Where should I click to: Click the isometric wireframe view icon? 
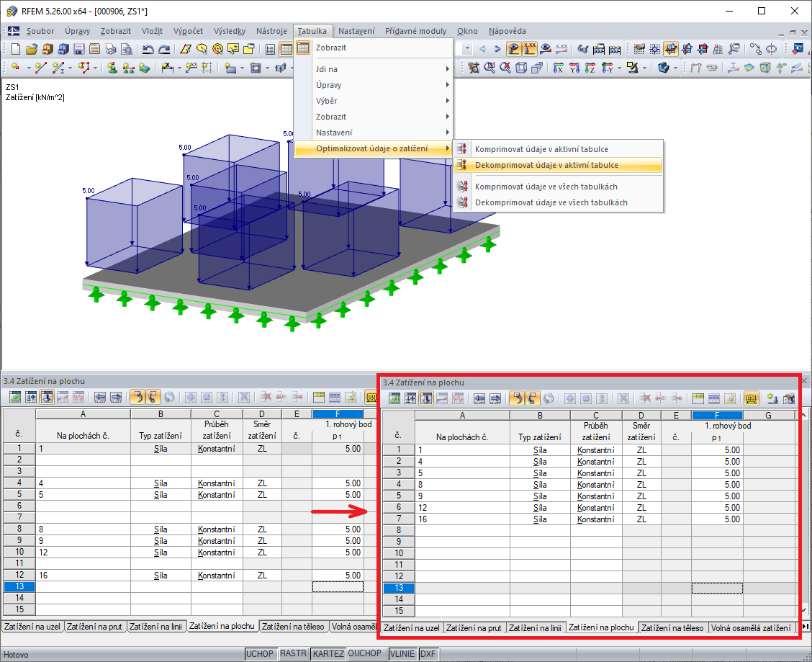coord(521,68)
